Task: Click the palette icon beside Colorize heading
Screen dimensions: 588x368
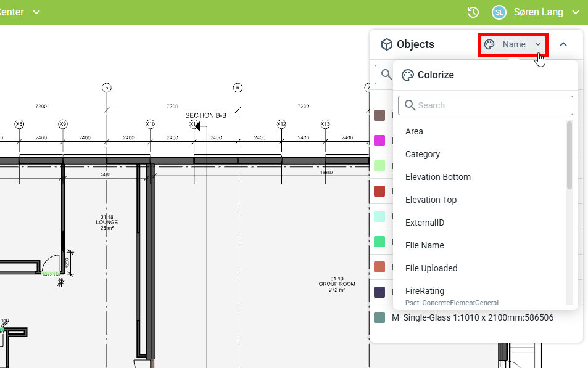Action: tap(407, 75)
